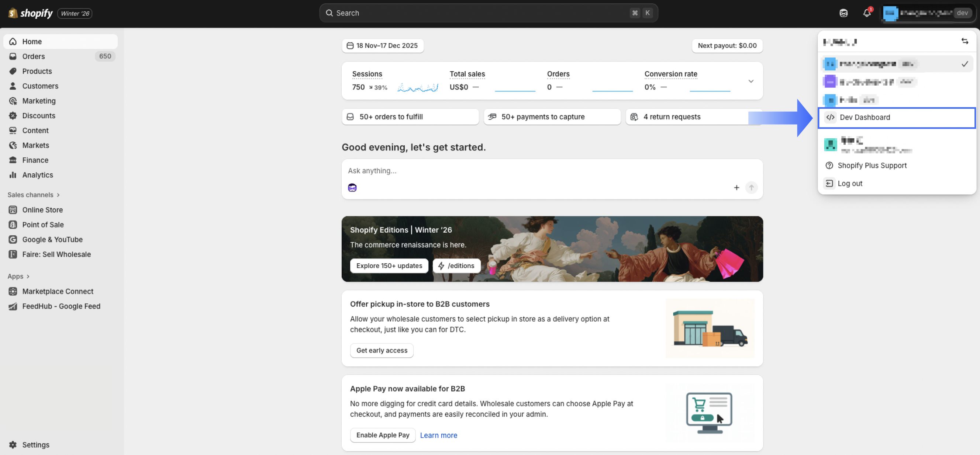
Task: Expand the Apps section
Action: pos(18,276)
